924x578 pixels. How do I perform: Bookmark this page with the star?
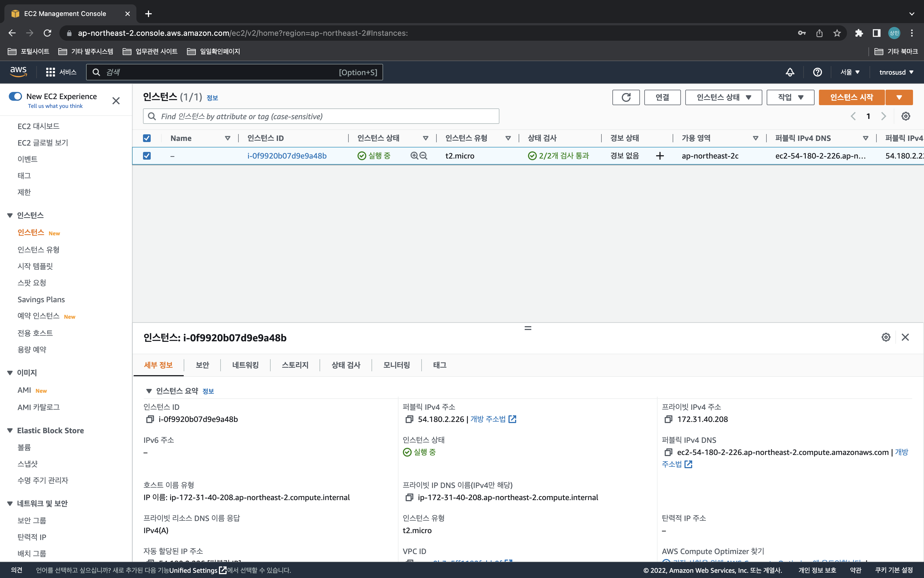(x=837, y=33)
